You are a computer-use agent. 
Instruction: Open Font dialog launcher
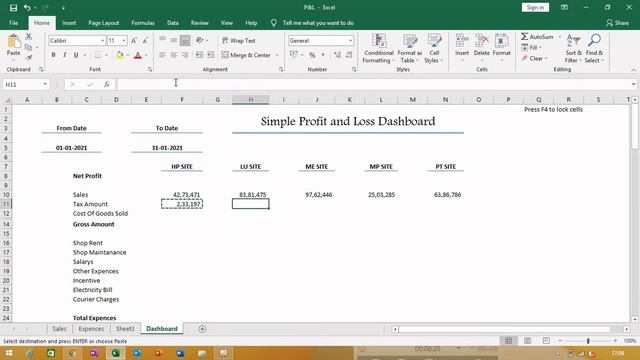150,70
